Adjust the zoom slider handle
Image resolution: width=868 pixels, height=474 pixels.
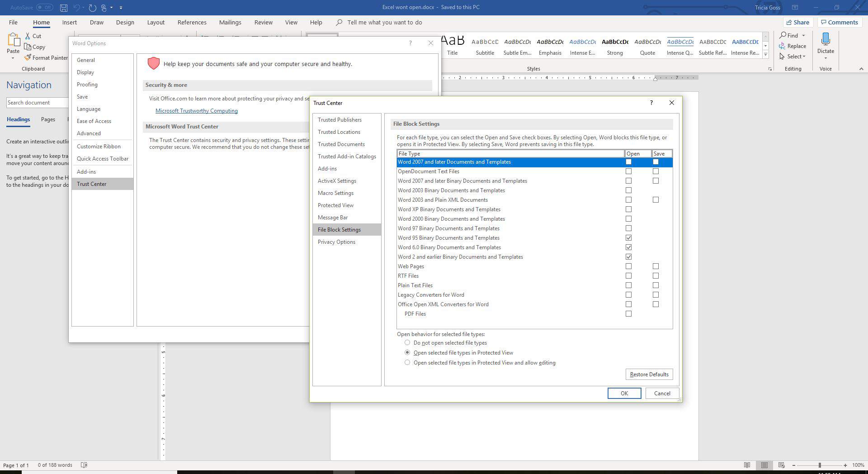[819, 465]
